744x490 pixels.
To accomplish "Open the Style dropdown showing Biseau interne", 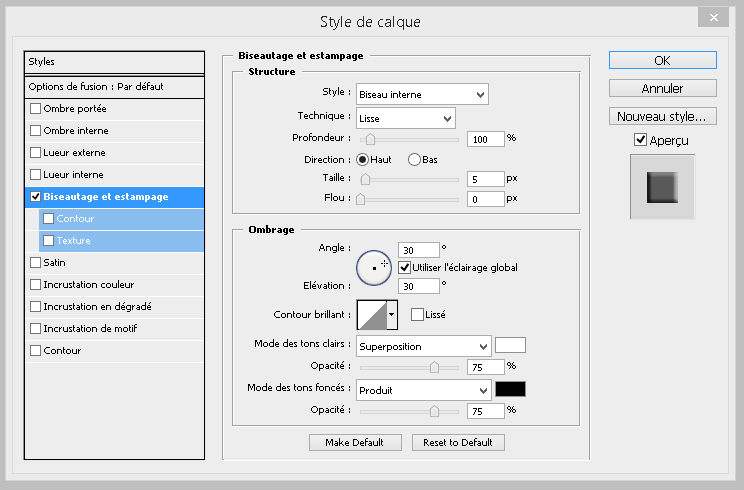I will pos(422,94).
